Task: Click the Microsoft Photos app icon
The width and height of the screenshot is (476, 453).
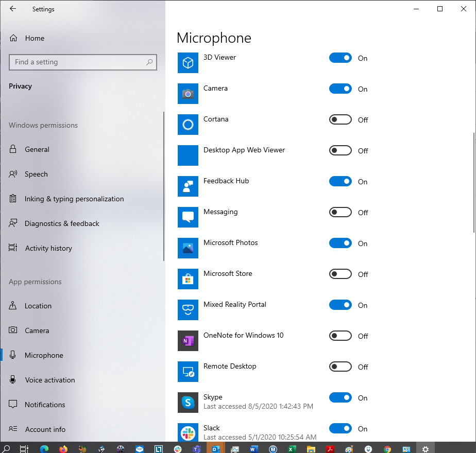Action: coord(188,248)
